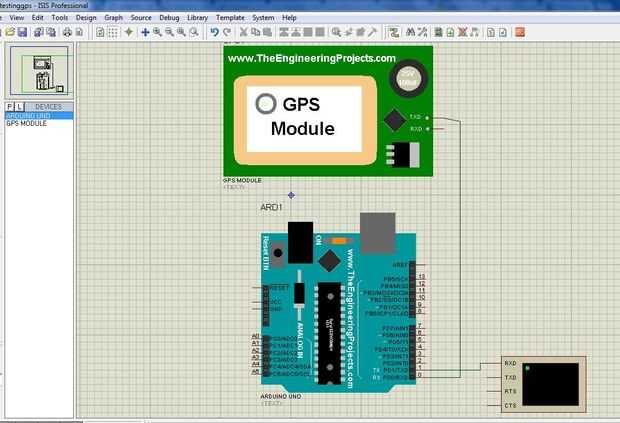Click the Decompose hammer icon
The image size is (620, 423).
[372, 32]
